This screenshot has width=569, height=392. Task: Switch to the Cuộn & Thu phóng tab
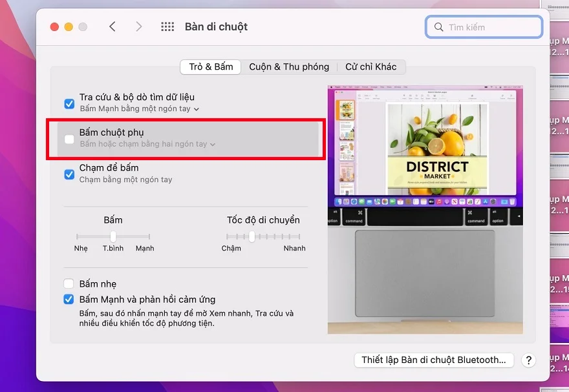click(289, 67)
